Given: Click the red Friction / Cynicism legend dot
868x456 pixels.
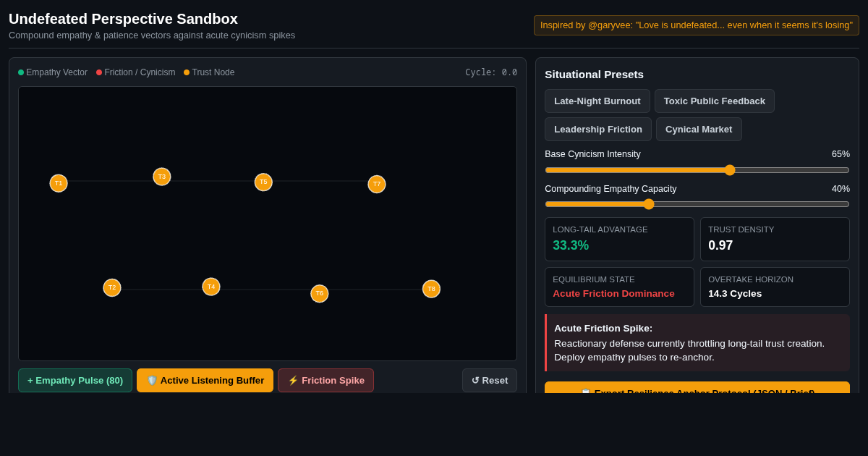Looking at the screenshot, I should pos(99,72).
